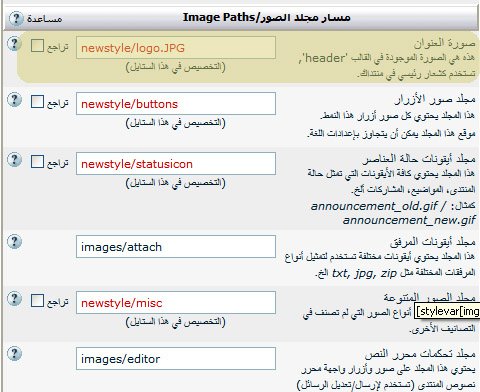The width and height of the screenshot is (480, 392).
Task: Tick revert checkbox for newstyle/misc
Action: tap(37, 301)
